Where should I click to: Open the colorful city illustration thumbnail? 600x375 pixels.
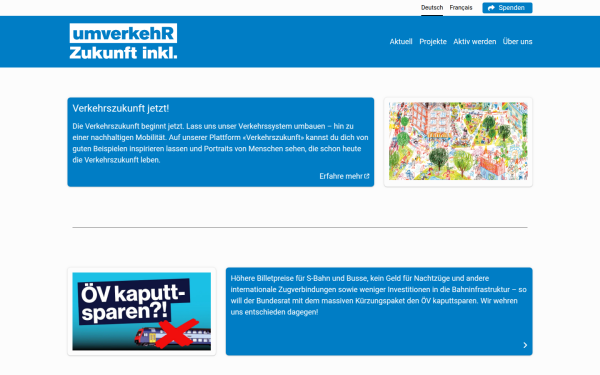coord(458,141)
